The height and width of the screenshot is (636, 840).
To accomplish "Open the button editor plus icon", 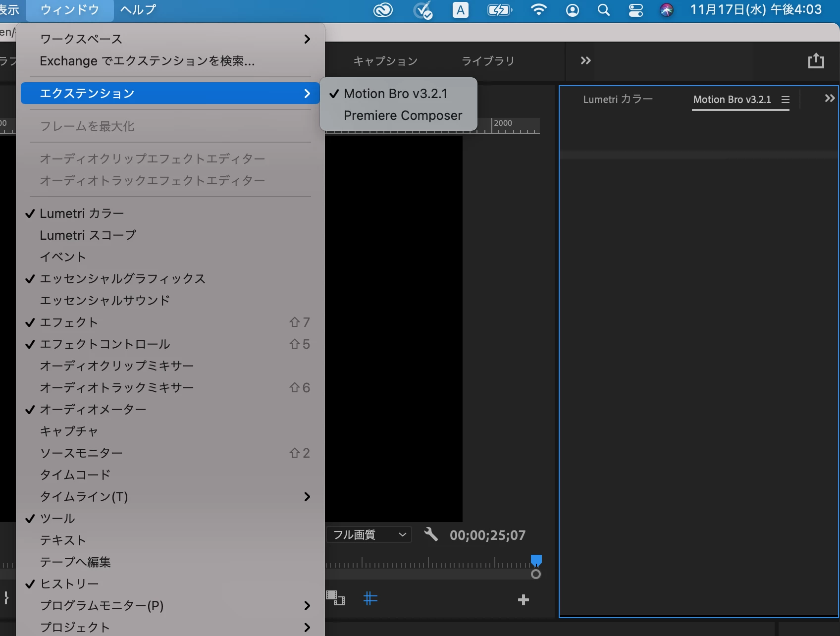I will click(523, 600).
